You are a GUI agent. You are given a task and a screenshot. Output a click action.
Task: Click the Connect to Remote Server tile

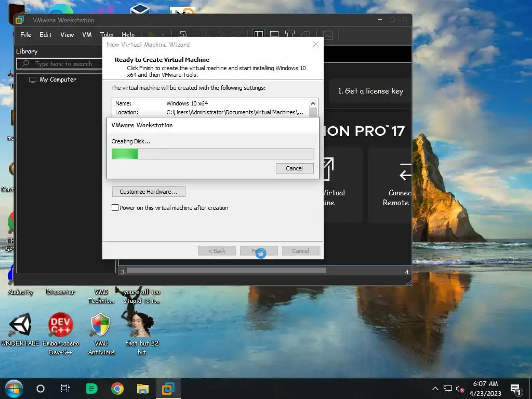pyautogui.click(x=390, y=185)
